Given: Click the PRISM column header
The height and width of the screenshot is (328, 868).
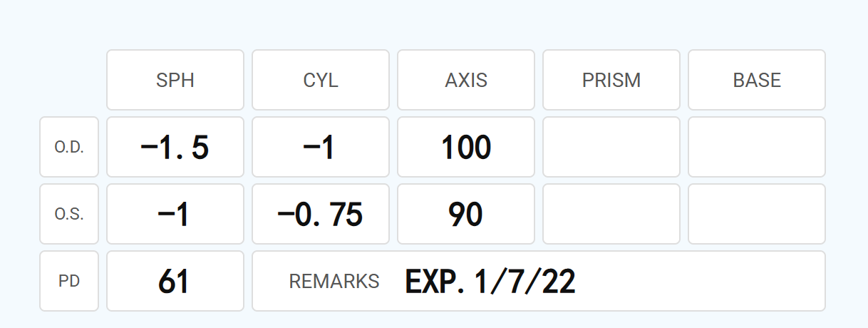Looking at the screenshot, I should [x=611, y=80].
